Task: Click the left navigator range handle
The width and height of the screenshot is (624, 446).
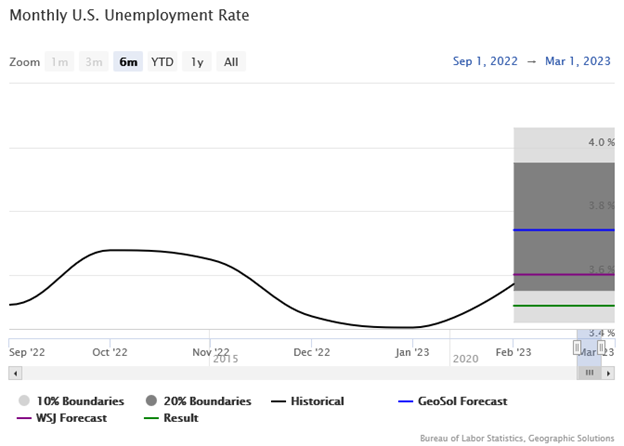Action: pyautogui.click(x=577, y=347)
